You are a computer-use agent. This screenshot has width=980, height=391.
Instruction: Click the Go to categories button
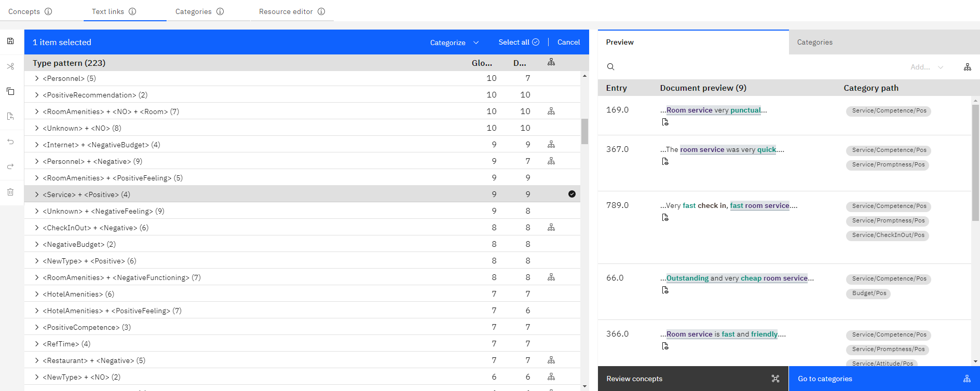884,379
